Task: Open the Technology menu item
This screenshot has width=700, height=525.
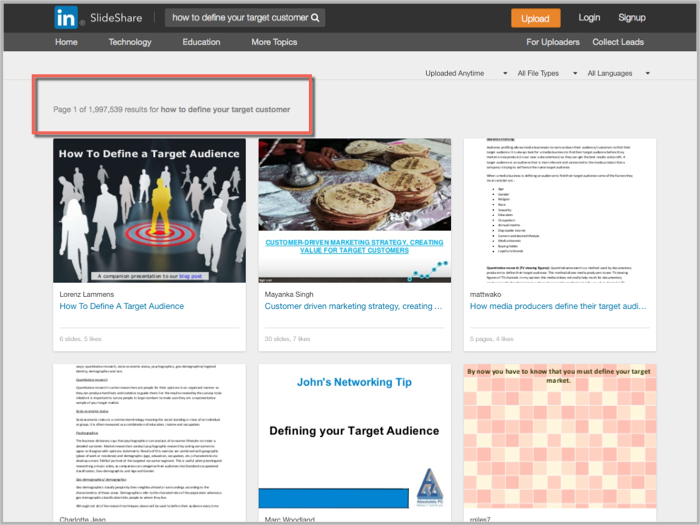Action: tap(130, 42)
